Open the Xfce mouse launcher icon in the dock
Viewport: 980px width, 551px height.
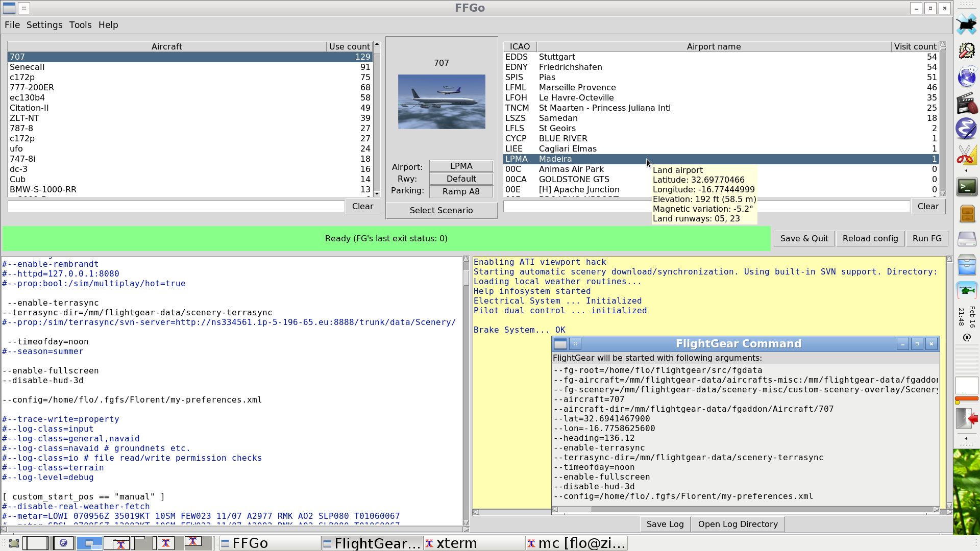tap(966, 23)
